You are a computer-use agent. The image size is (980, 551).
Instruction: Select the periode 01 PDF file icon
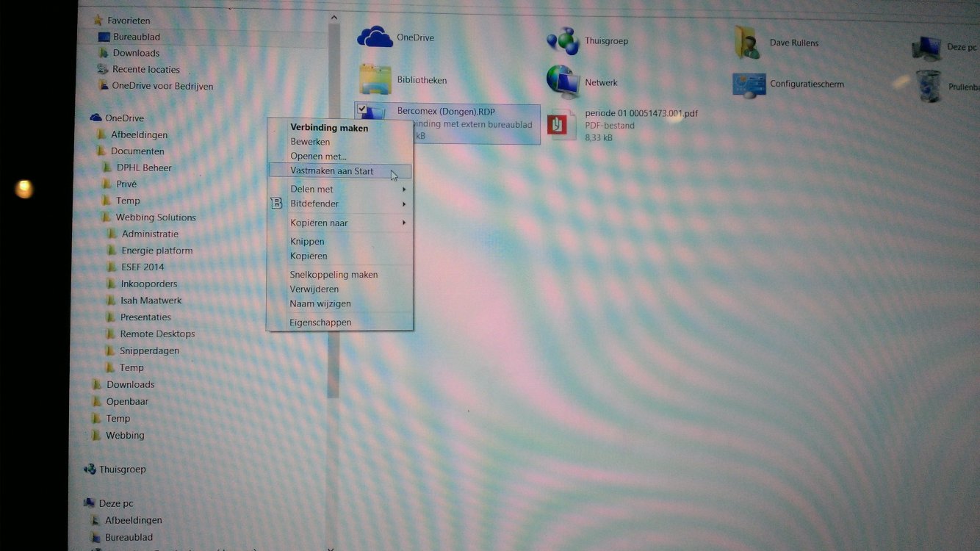coord(562,125)
